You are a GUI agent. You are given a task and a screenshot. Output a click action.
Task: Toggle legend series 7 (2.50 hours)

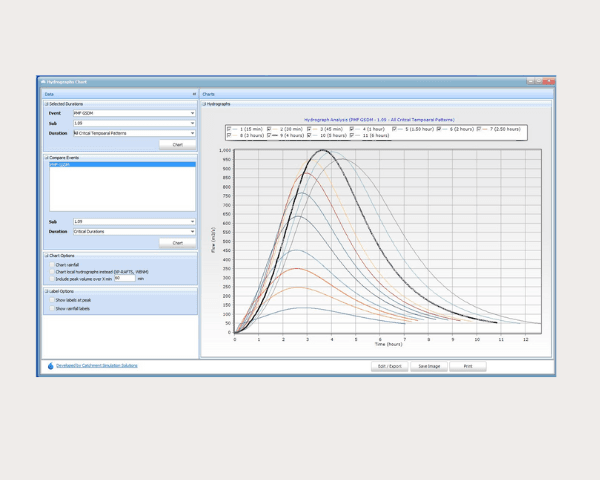(x=479, y=129)
